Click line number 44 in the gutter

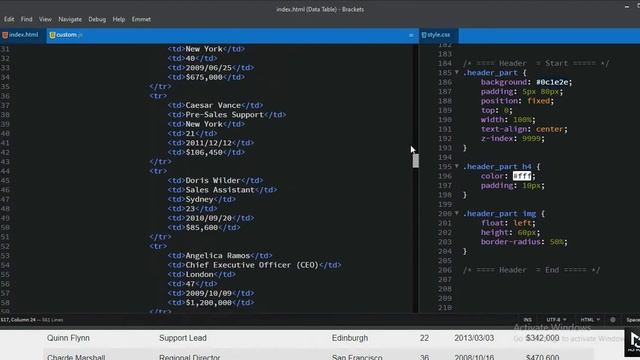click(5, 171)
